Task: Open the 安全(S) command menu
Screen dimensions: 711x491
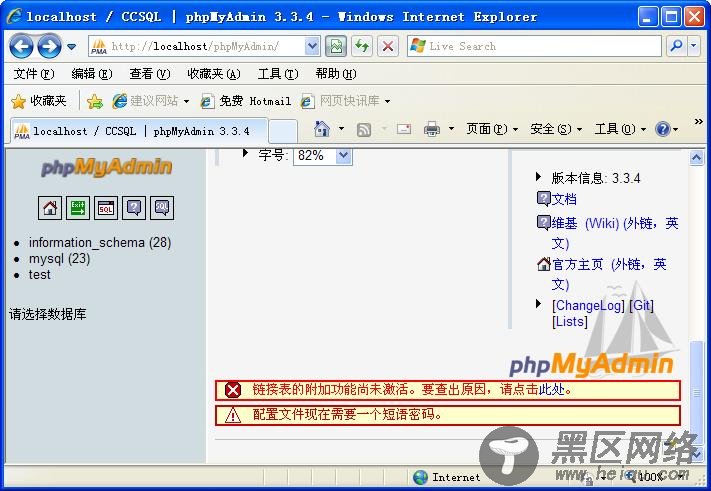Action: [x=556, y=129]
